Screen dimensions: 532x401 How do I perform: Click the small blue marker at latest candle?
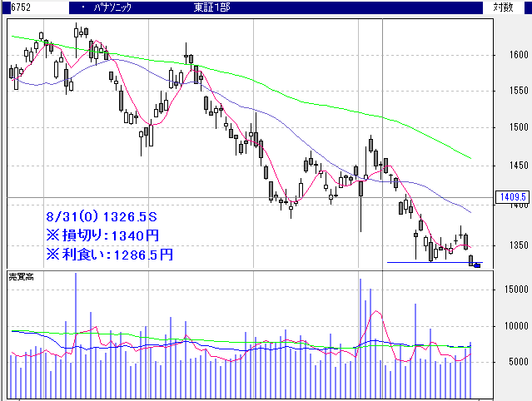tap(477, 265)
